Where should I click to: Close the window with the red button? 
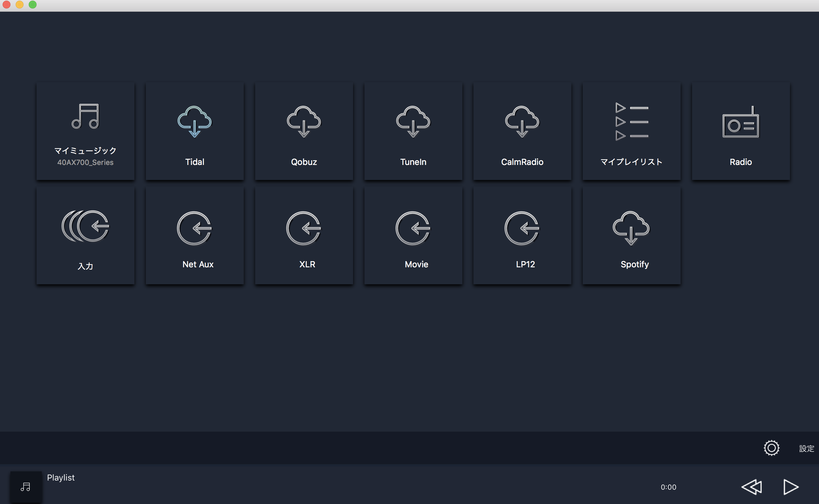[x=7, y=4]
